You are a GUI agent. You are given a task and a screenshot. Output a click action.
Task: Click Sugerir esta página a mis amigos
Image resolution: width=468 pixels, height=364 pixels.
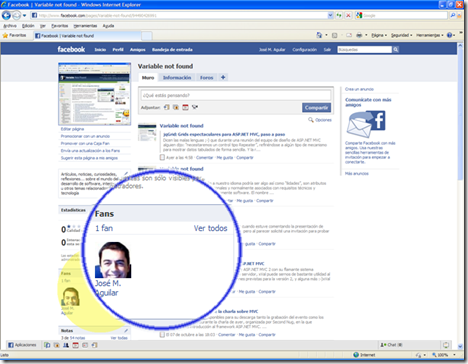tap(89, 158)
